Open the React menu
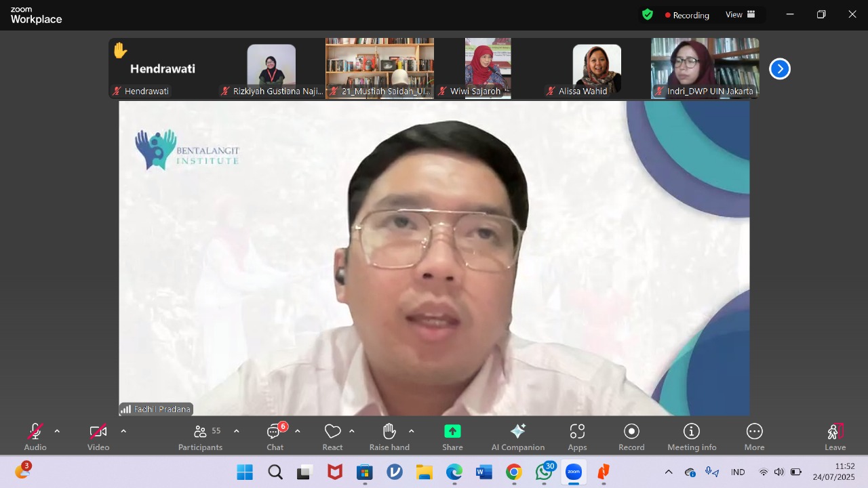This screenshot has width=868, height=488. 332,437
